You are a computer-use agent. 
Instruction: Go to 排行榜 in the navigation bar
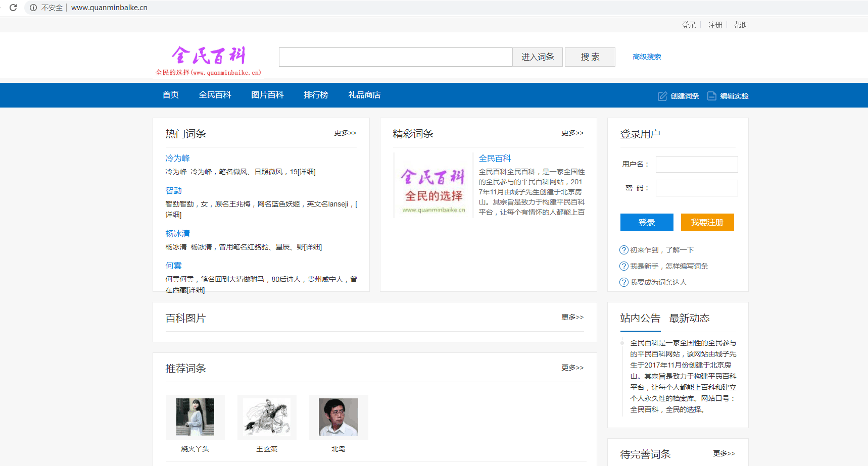[316, 95]
